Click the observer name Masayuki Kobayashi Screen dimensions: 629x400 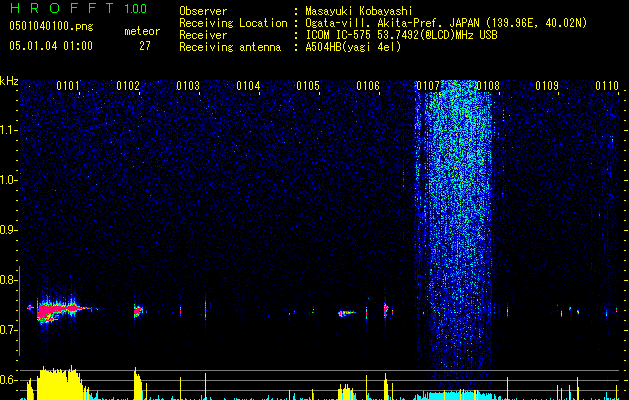(359, 11)
